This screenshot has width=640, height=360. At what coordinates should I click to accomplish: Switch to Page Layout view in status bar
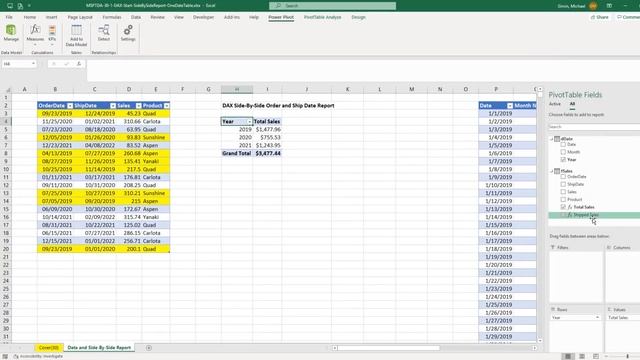582,356
